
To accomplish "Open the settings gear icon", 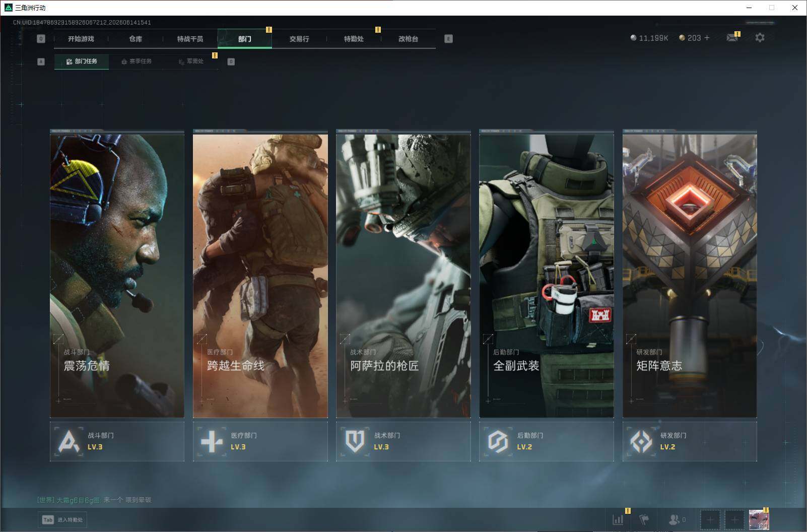I will (760, 37).
